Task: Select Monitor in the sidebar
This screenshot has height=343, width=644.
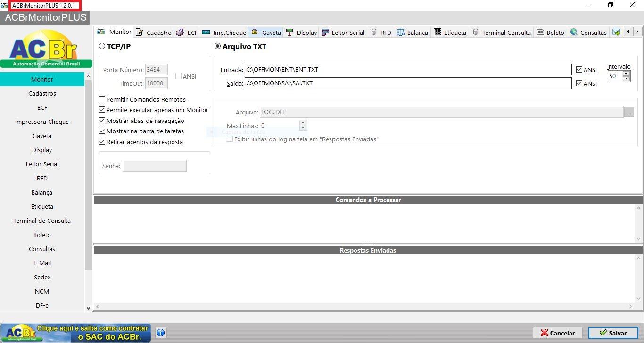Action: click(42, 79)
